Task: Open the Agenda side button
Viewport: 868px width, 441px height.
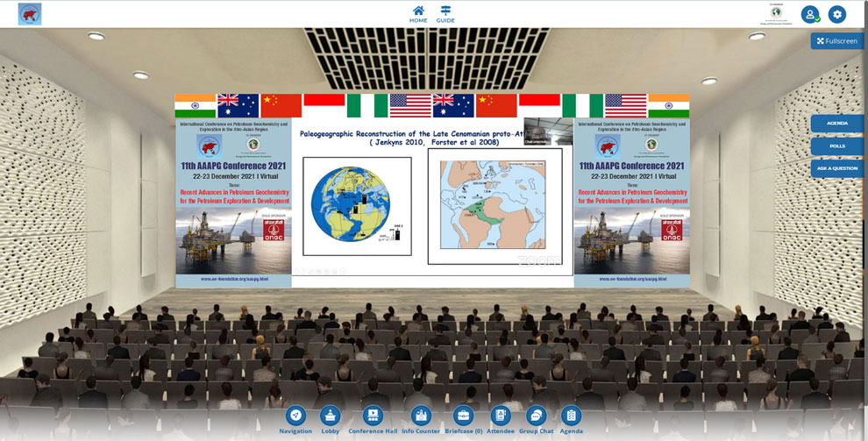Action: tap(837, 124)
